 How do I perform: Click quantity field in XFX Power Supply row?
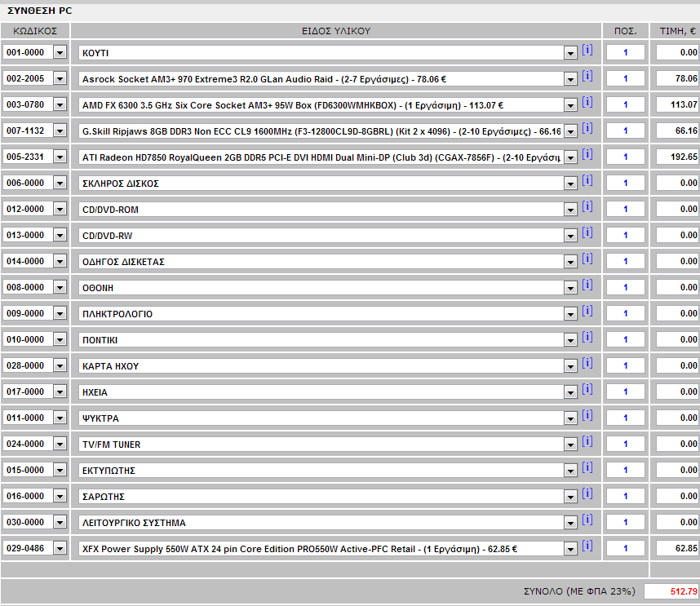click(x=626, y=548)
